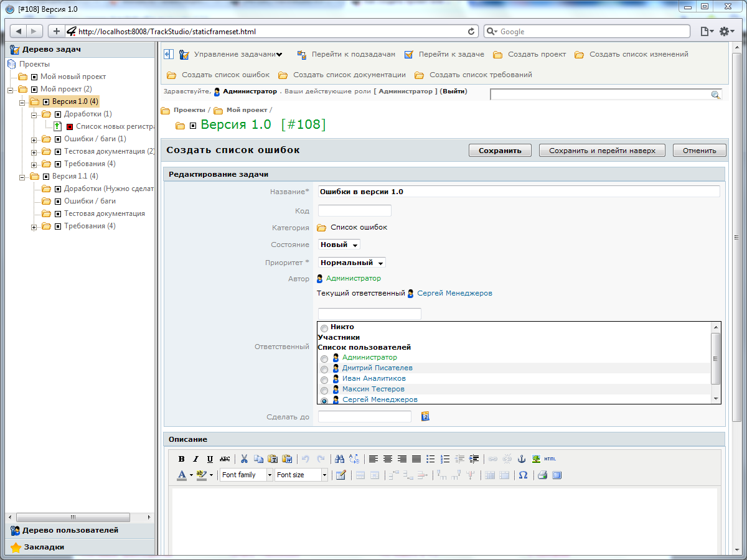This screenshot has width=747, height=560.
Task: Collapse the Версия 1.0 tree node
Action: click(21, 101)
